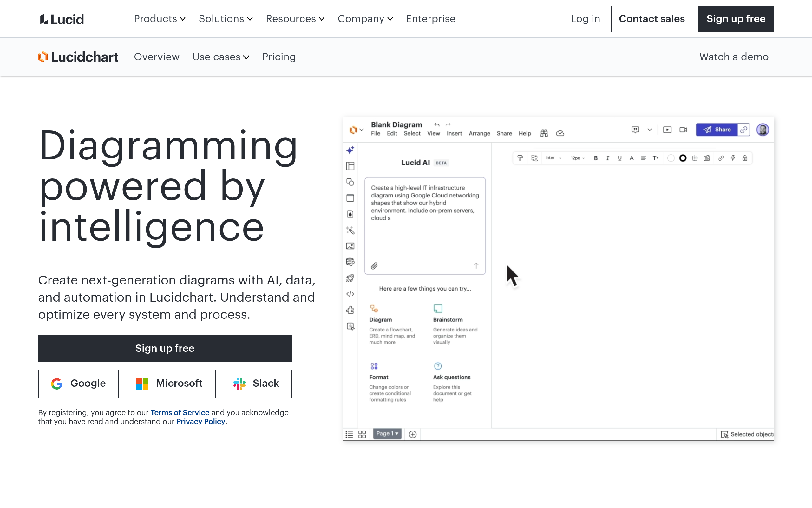Image resolution: width=812 pixels, height=508 pixels.
Task: Toggle the lock icon in diagram toolbar
Action: coord(744,158)
